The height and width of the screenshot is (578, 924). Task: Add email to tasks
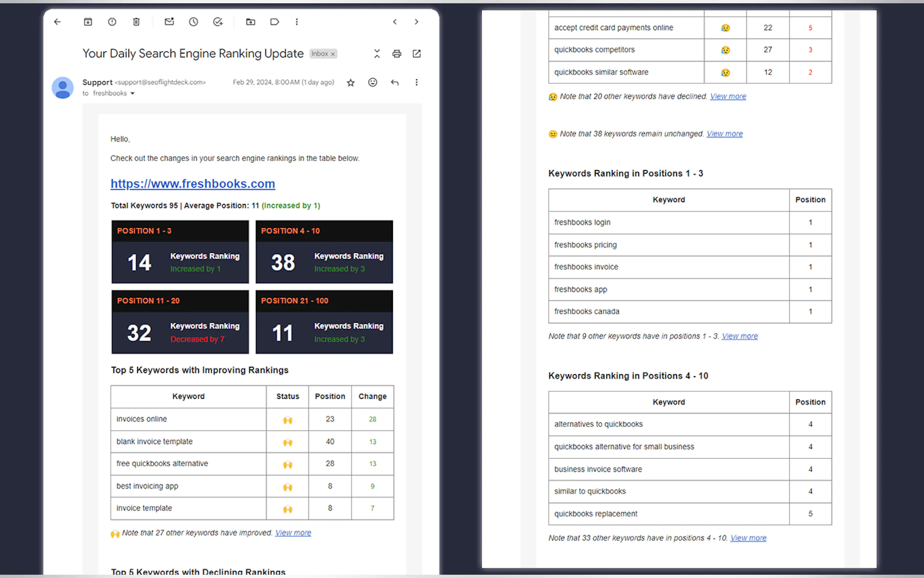[x=218, y=22]
